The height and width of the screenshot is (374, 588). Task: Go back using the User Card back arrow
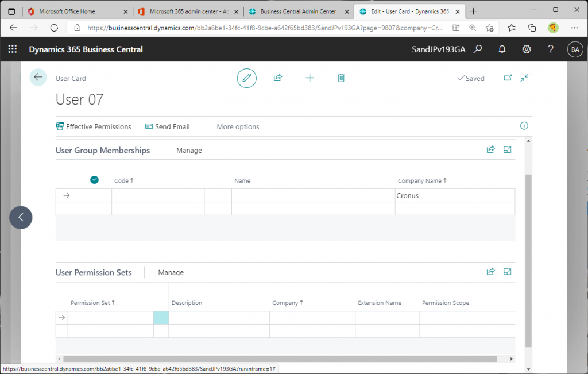tap(38, 78)
